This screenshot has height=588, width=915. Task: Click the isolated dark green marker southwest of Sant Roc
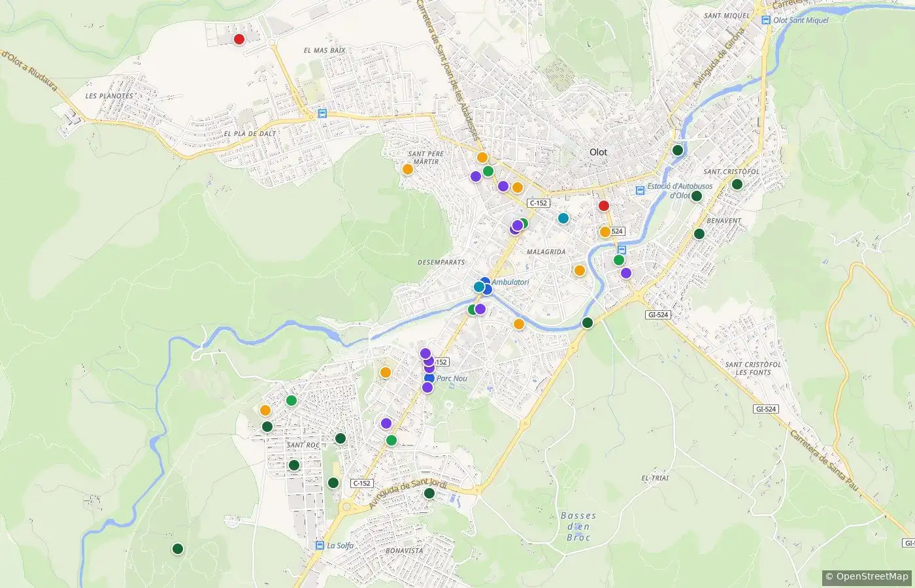coord(178,549)
